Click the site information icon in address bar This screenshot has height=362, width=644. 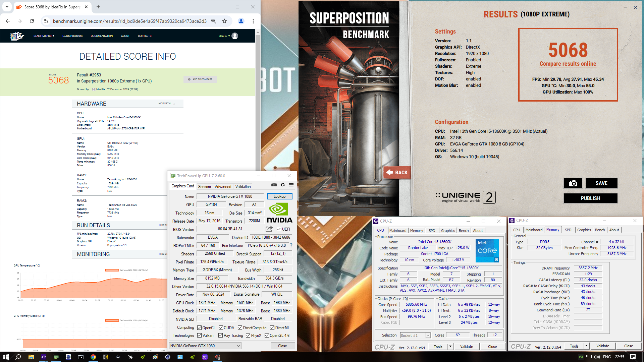(x=46, y=21)
